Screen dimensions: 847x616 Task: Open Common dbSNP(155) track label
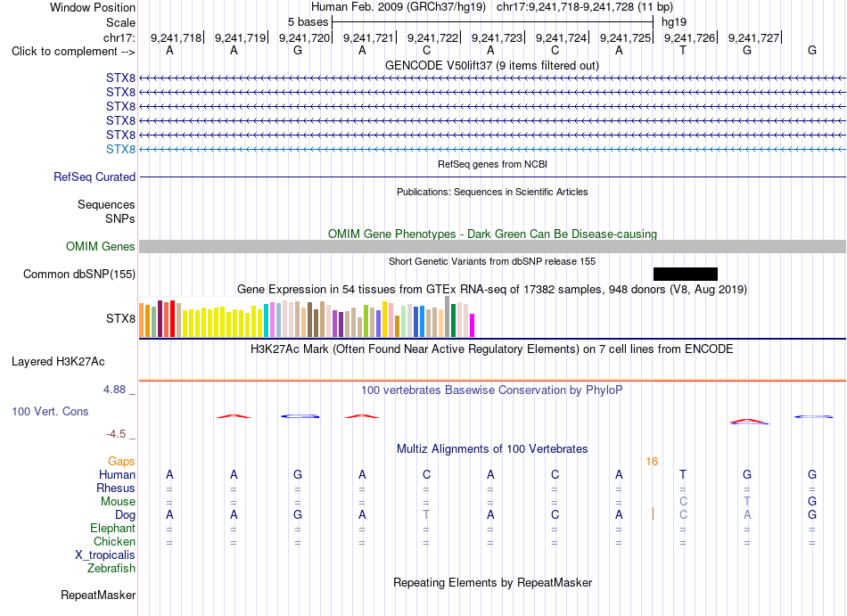[x=79, y=275]
